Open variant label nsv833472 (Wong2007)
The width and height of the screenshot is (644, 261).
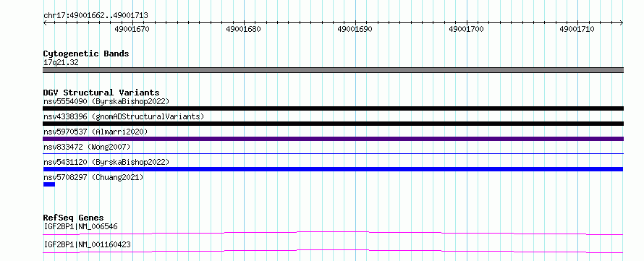[87, 147]
